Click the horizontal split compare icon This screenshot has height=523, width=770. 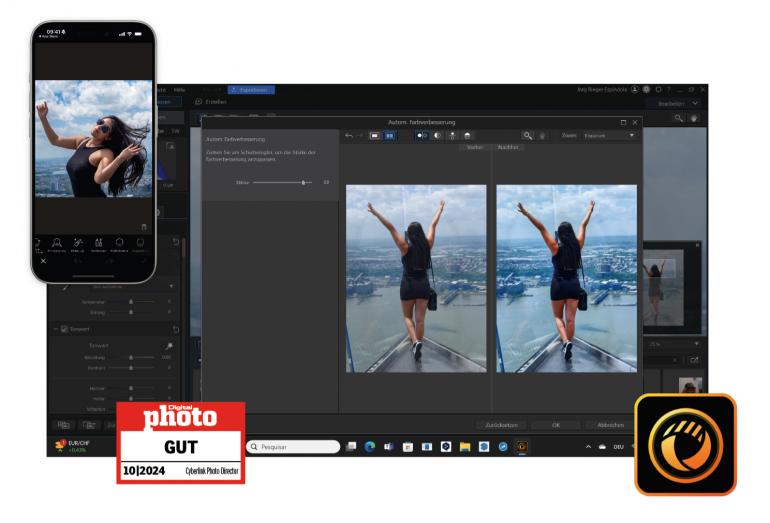click(468, 136)
